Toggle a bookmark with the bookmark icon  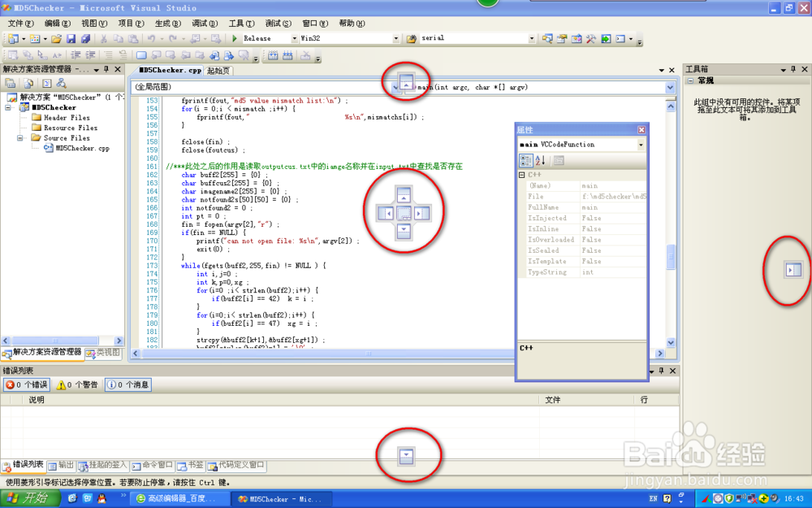coord(141,55)
